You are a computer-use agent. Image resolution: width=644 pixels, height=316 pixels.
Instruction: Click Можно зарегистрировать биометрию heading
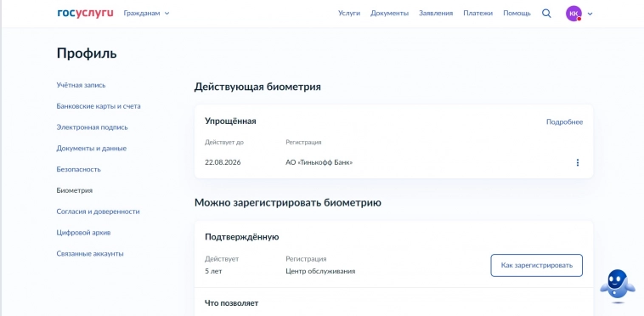pyautogui.click(x=288, y=203)
